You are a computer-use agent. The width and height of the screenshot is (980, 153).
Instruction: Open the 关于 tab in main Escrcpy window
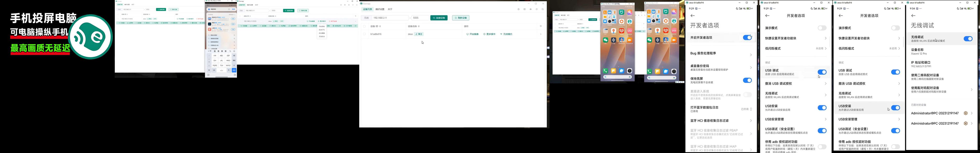tap(390, 9)
